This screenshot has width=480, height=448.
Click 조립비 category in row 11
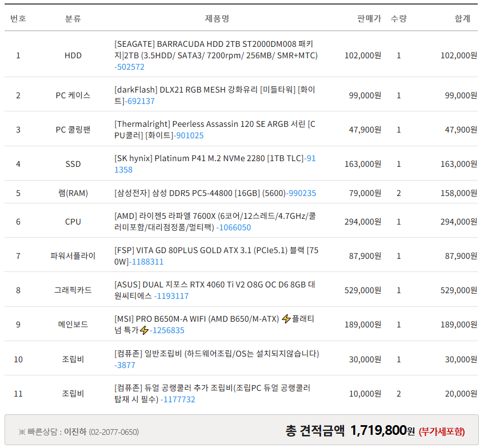[x=73, y=394]
